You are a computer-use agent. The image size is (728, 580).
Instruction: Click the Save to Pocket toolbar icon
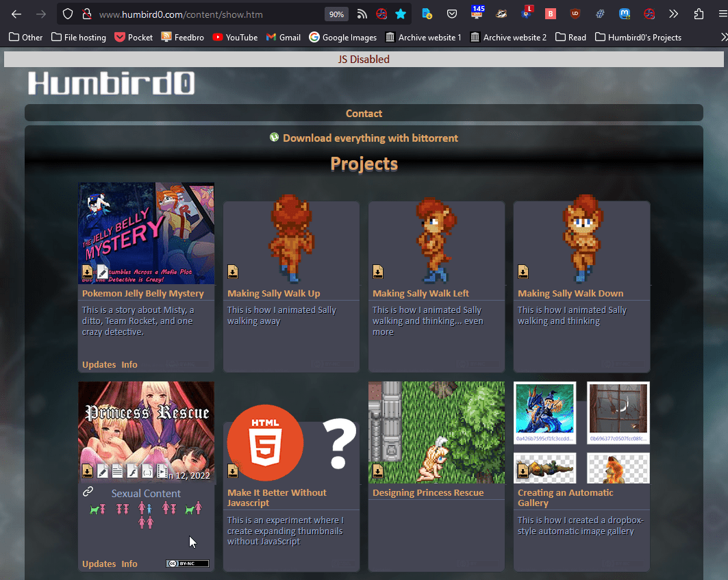point(452,14)
